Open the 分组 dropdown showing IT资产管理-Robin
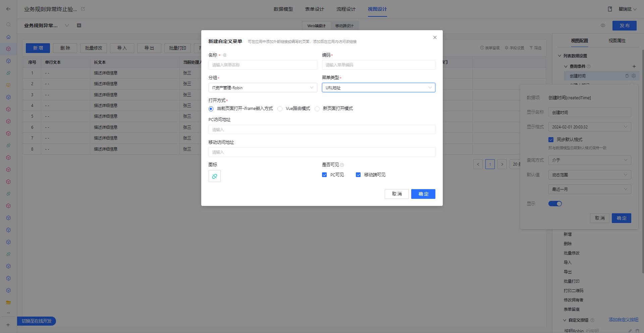The width and height of the screenshot is (644, 333). pos(263,88)
